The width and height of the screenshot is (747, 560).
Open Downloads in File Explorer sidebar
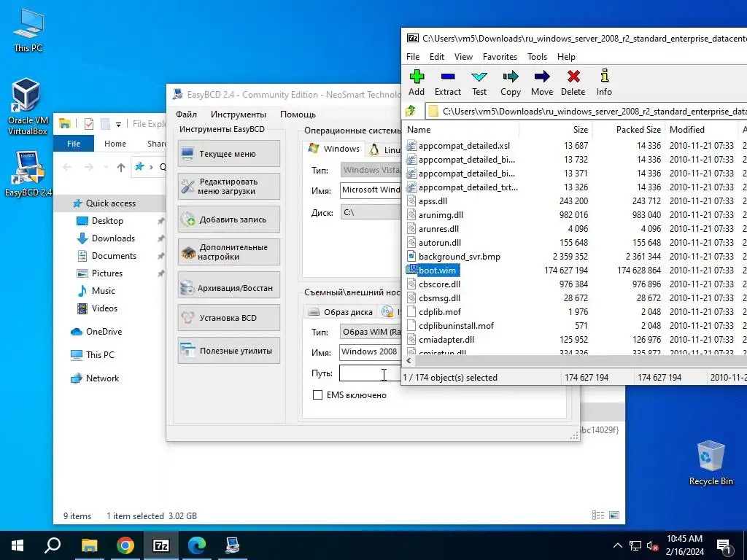click(113, 238)
